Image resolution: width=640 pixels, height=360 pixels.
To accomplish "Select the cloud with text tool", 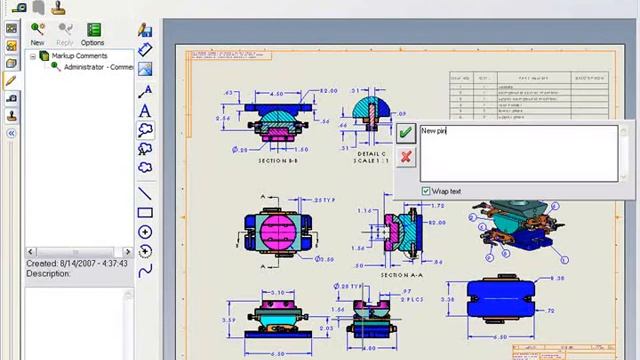I will [145, 149].
